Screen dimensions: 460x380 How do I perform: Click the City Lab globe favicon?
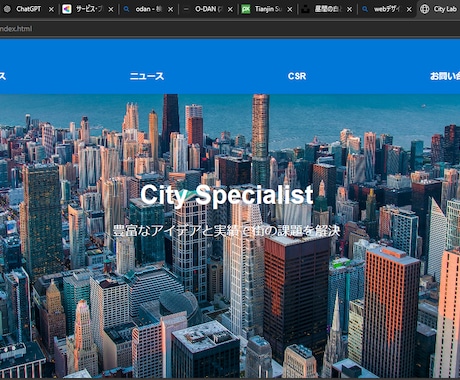tap(424, 9)
